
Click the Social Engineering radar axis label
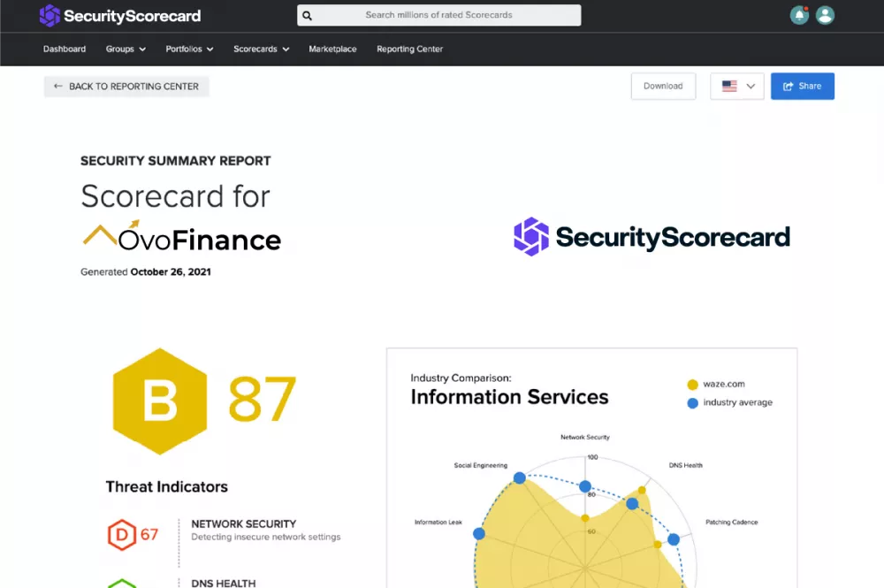pos(480,465)
